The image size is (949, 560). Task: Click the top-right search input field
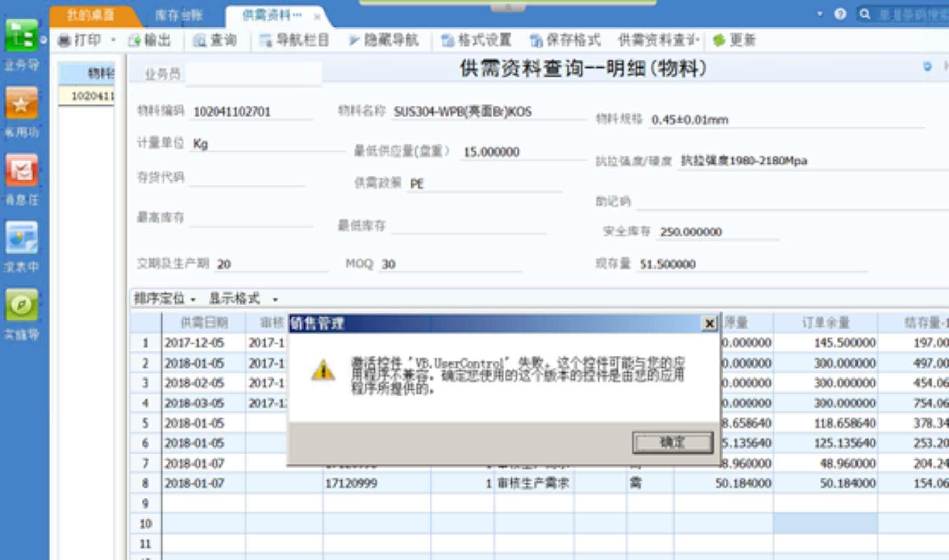coord(913,15)
